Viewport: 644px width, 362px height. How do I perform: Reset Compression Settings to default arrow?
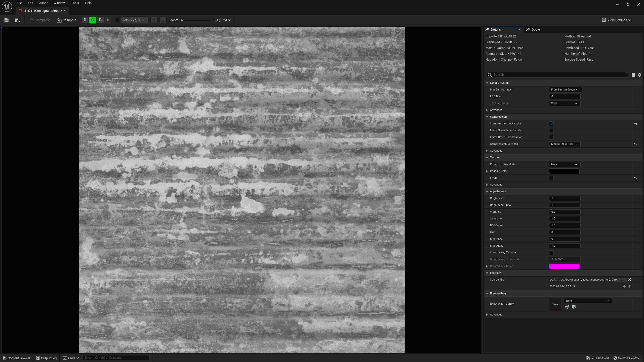(635, 144)
